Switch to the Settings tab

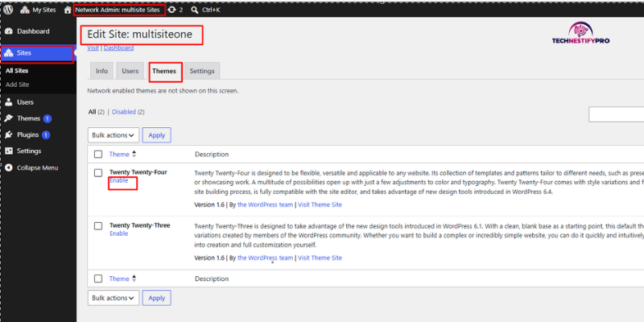coord(202,71)
